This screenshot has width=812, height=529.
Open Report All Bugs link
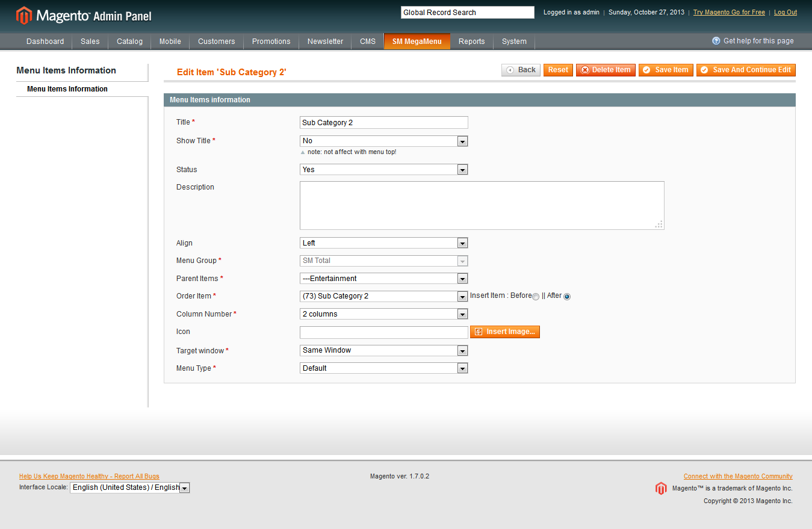pos(89,476)
